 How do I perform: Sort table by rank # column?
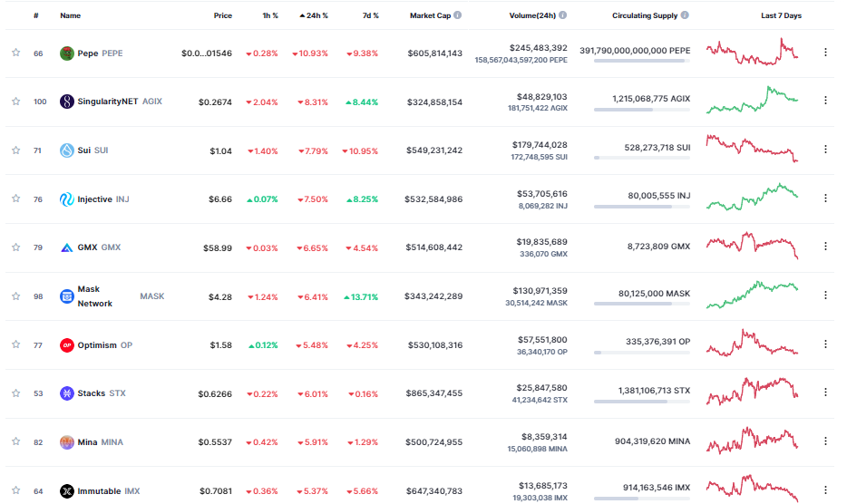35,15
